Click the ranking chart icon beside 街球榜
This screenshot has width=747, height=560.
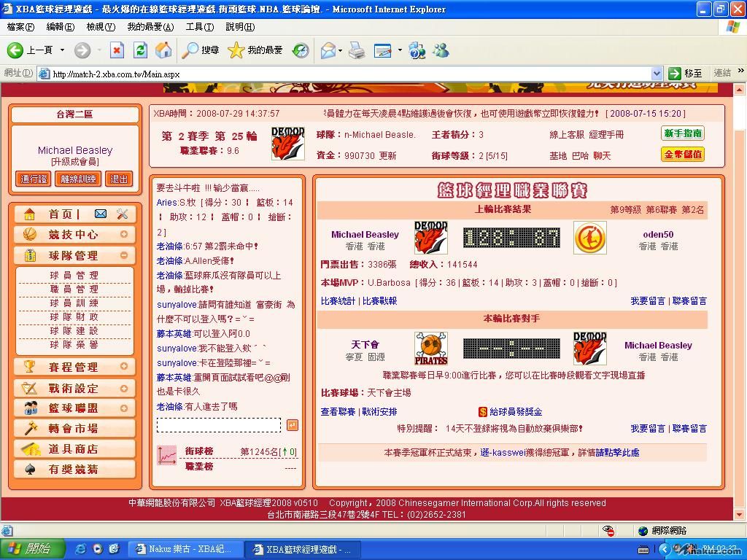tap(167, 456)
